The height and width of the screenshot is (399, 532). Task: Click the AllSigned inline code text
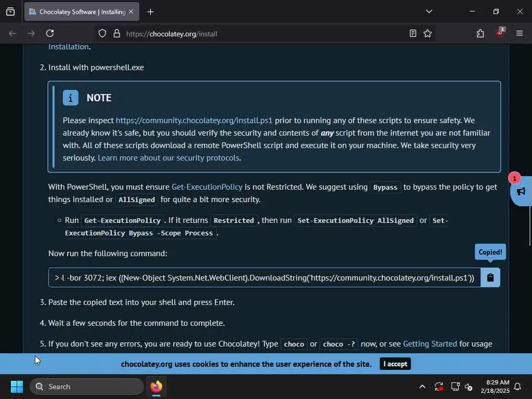137,199
